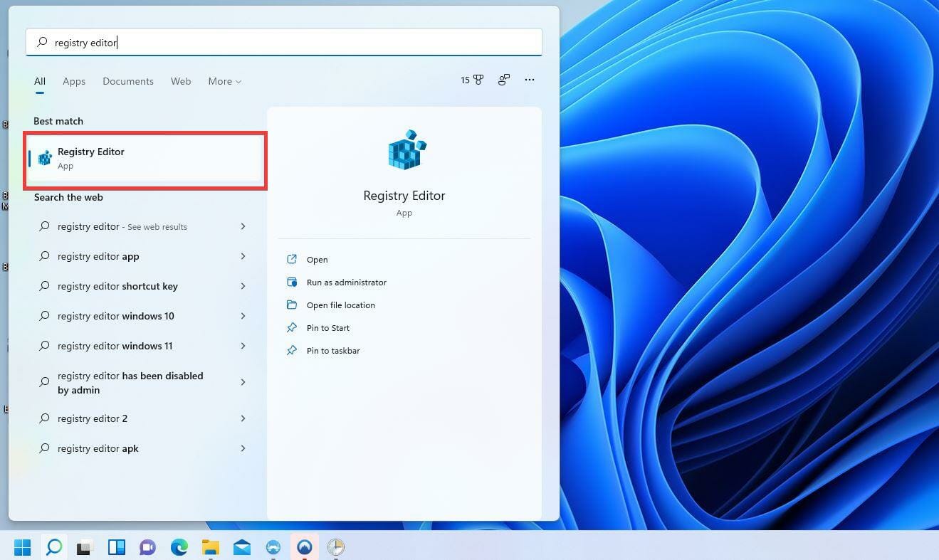Click the Run as administrator shield icon
939x560 pixels.
click(x=291, y=282)
